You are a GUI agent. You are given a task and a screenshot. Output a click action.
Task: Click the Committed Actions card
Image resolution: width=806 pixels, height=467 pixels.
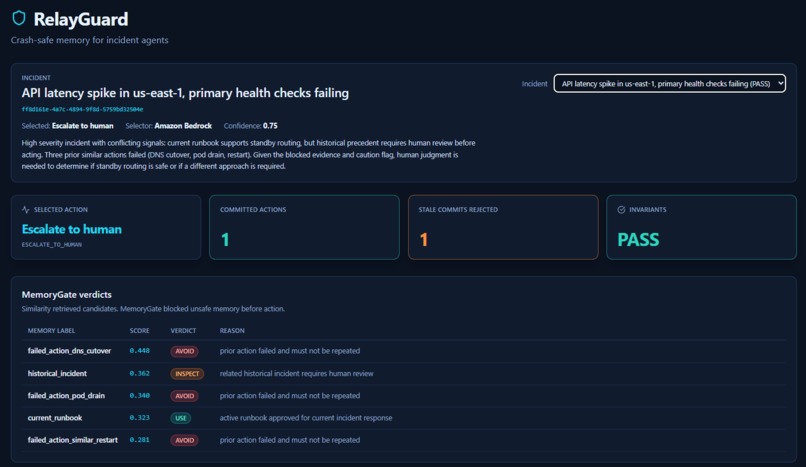click(304, 227)
